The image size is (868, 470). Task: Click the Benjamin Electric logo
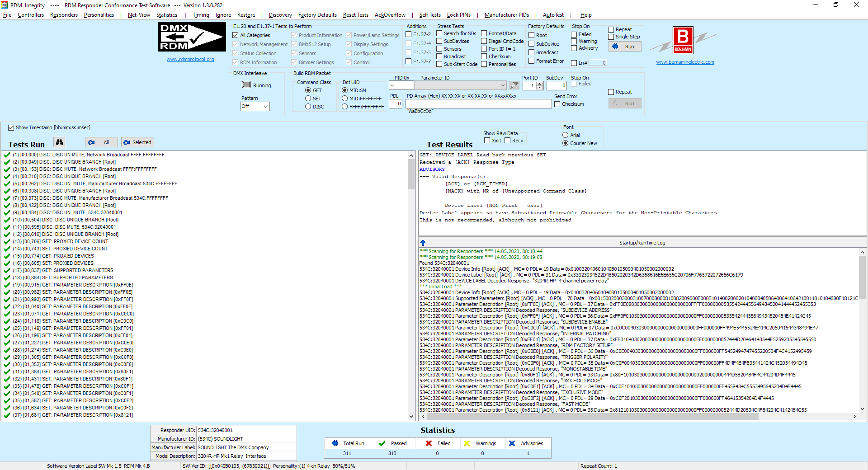tap(683, 40)
